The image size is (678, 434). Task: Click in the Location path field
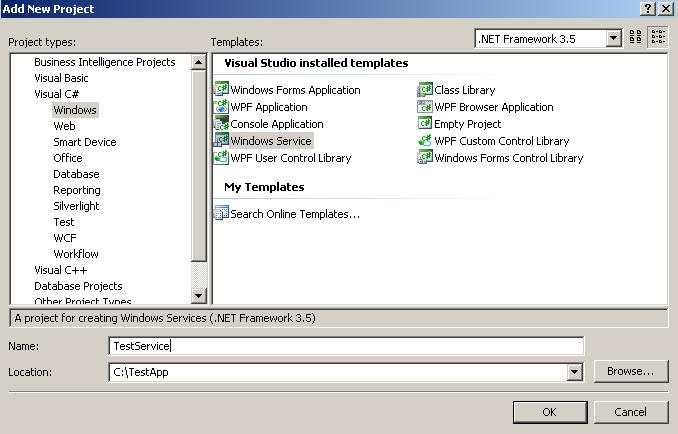coord(338,372)
